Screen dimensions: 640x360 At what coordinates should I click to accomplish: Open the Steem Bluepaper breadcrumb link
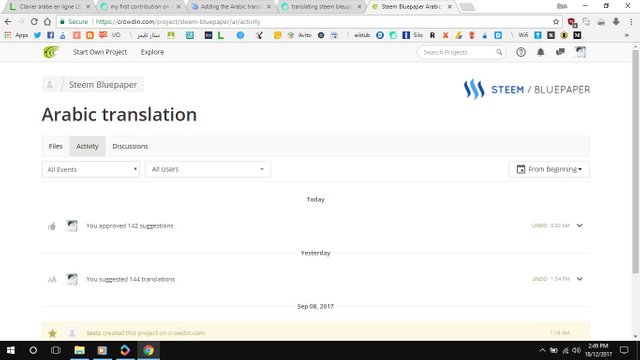[103, 84]
